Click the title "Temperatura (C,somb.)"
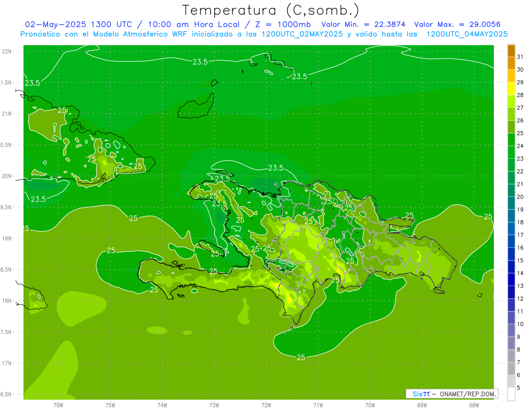This screenshot has height=411, width=532. point(270,10)
